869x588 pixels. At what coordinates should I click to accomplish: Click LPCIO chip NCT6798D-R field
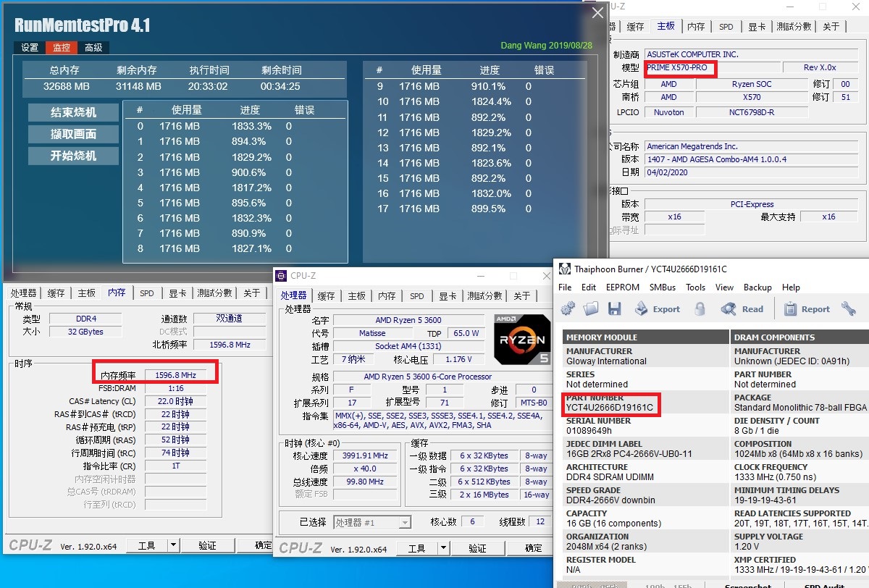click(750, 112)
